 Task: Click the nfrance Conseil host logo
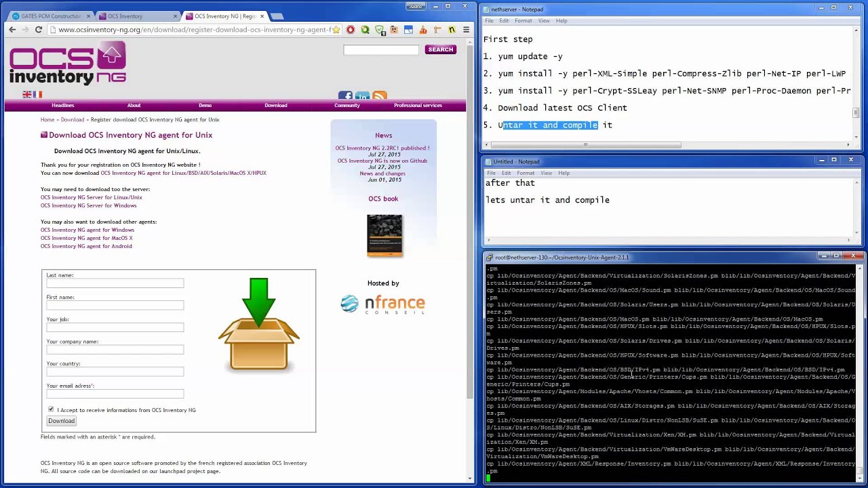pos(383,304)
